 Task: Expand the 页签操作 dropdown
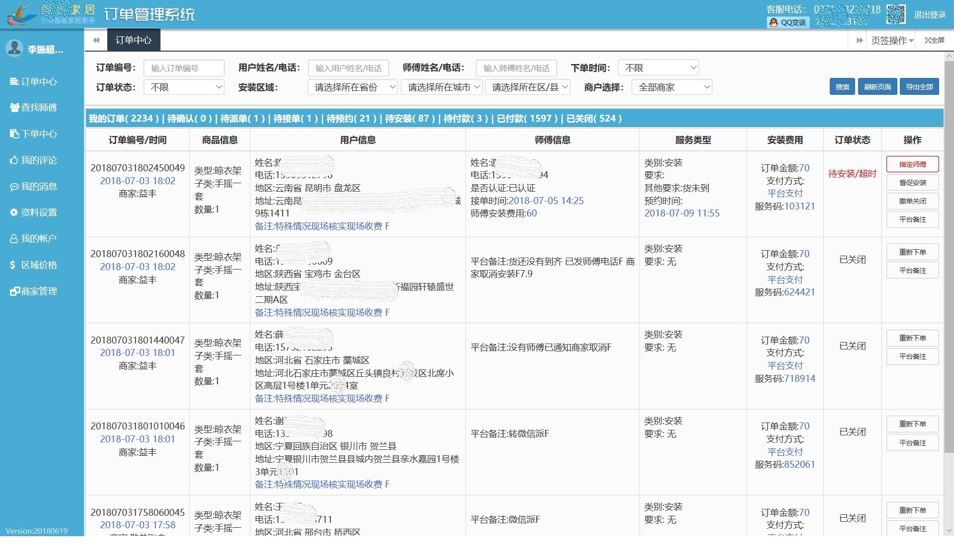(892, 40)
